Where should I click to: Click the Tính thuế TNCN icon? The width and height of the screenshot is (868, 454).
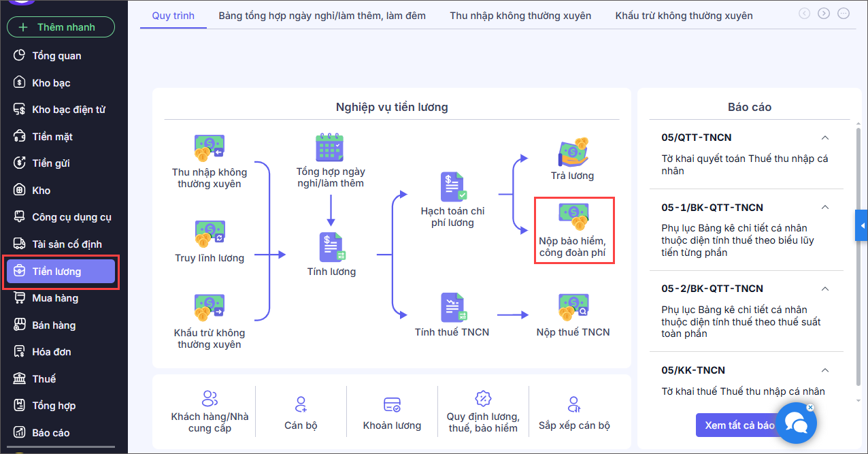point(452,308)
